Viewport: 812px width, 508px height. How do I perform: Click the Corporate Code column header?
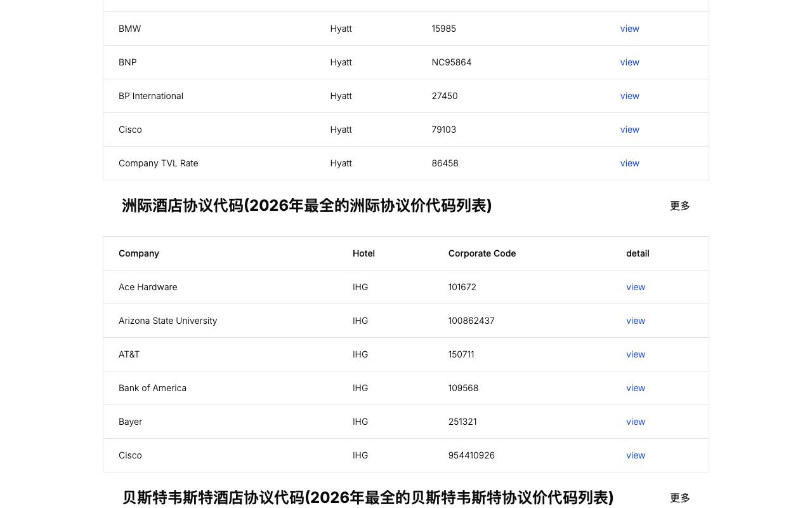(x=482, y=253)
